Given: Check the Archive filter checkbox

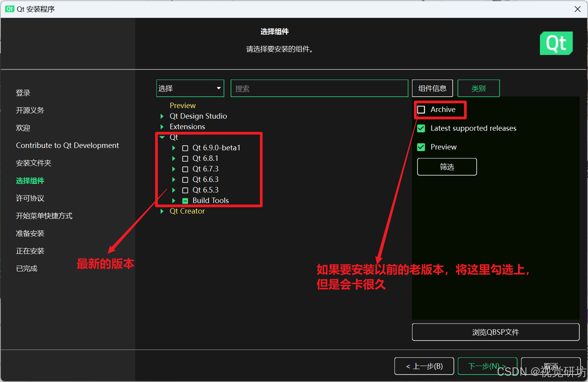Looking at the screenshot, I should [421, 109].
